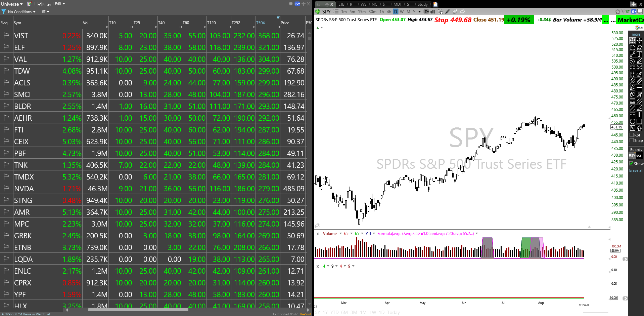Toggle the Filter checkbox
This screenshot has height=316, width=644.
coord(40,4)
